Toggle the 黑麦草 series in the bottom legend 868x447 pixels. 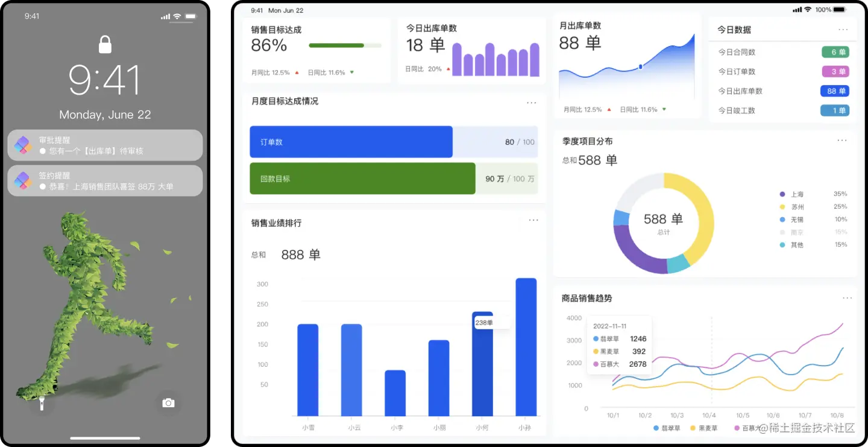704,428
